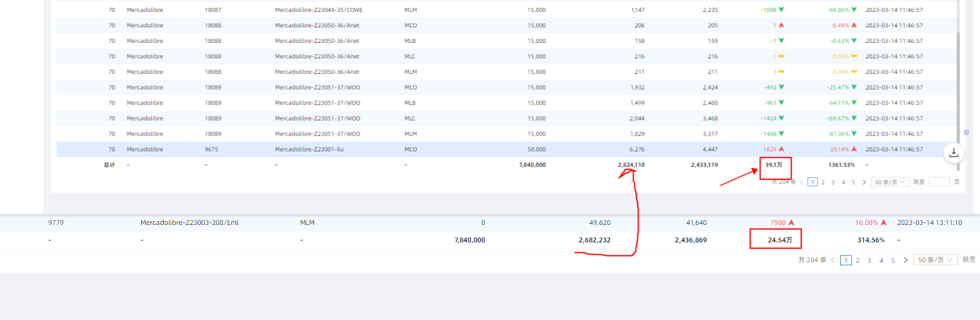Click value 2,424 cell
Viewport: 980px width, 320px height.
point(710,88)
